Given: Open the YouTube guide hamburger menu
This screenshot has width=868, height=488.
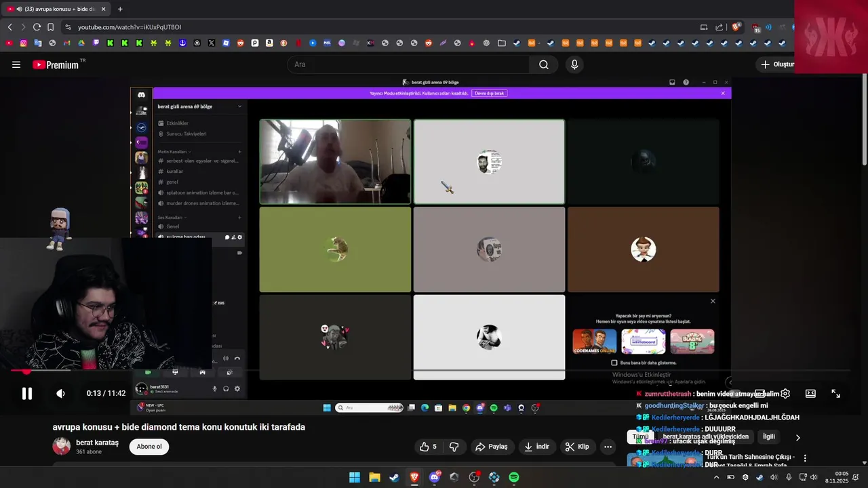Looking at the screenshot, I should point(16,64).
